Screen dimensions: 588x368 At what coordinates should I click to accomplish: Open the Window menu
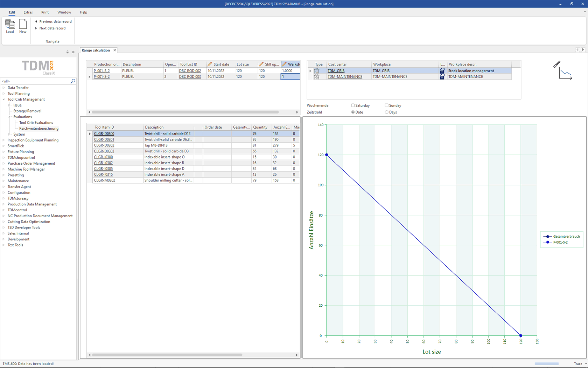pos(64,12)
